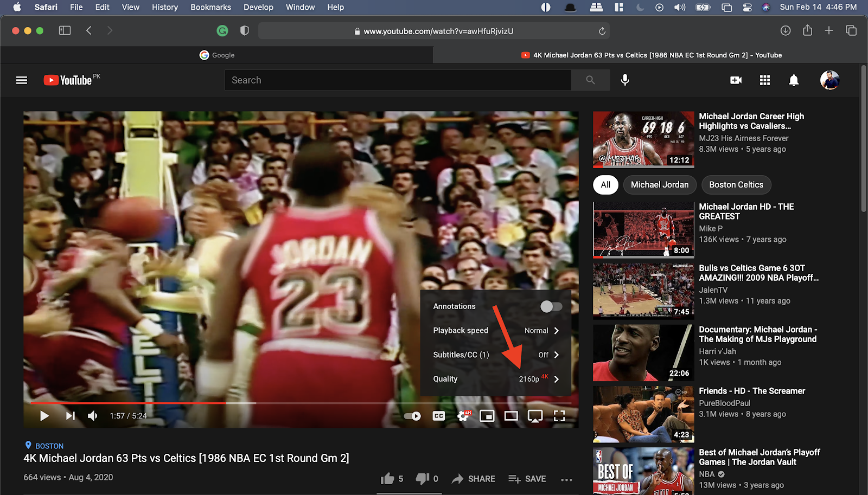The image size is (868, 495).
Task: Click the SAVE button
Action: click(x=527, y=479)
